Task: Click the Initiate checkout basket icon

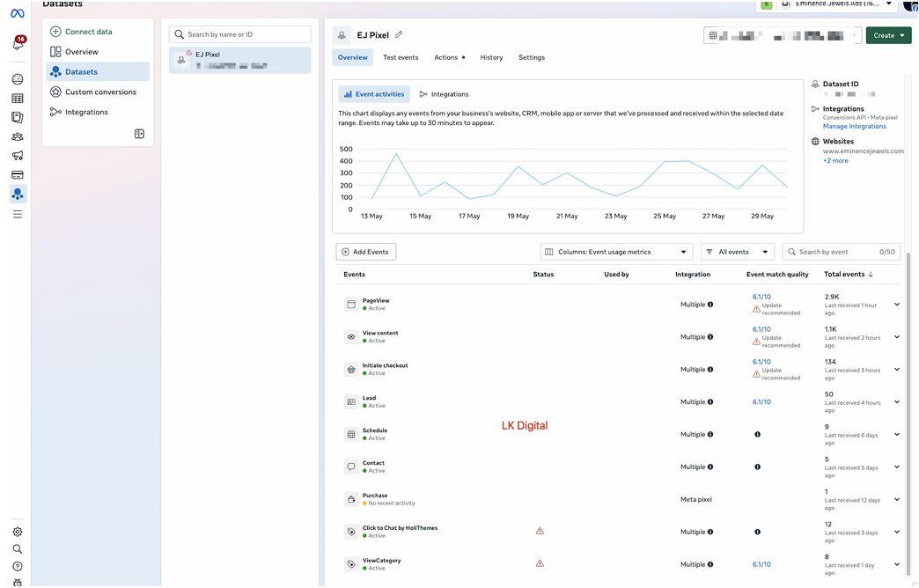Action: coord(351,370)
